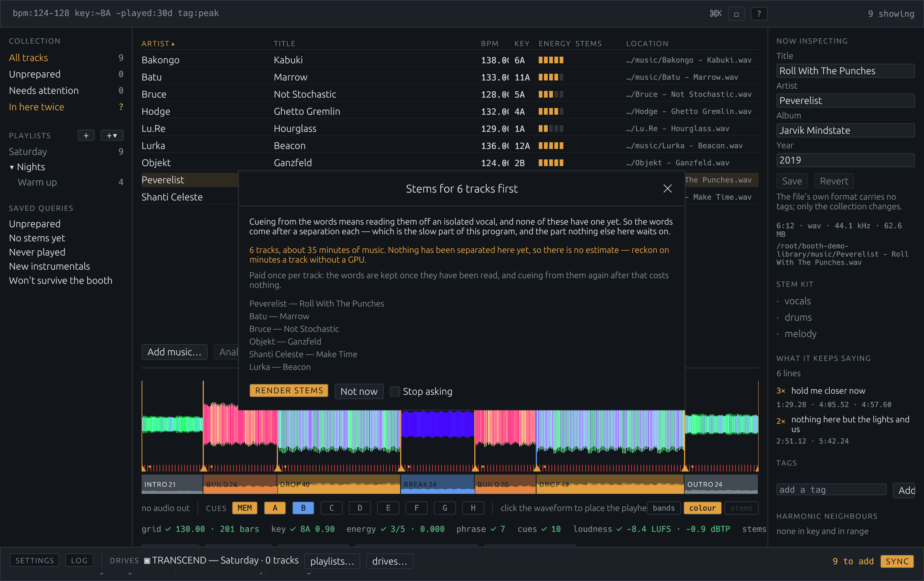Open the help question mark button

pyautogui.click(x=759, y=14)
